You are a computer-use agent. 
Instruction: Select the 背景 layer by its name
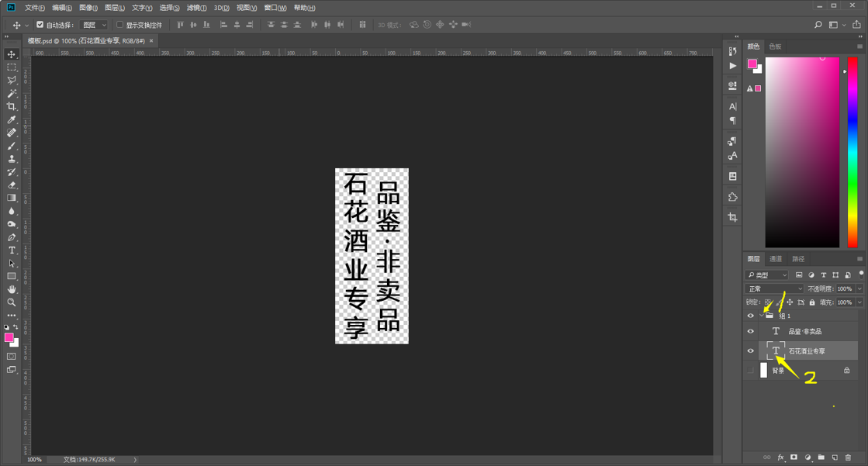pyautogui.click(x=778, y=371)
